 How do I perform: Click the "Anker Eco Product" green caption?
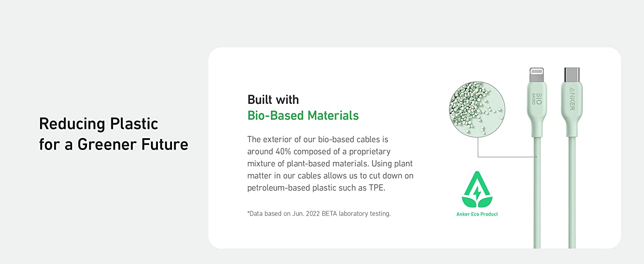[x=477, y=214]
